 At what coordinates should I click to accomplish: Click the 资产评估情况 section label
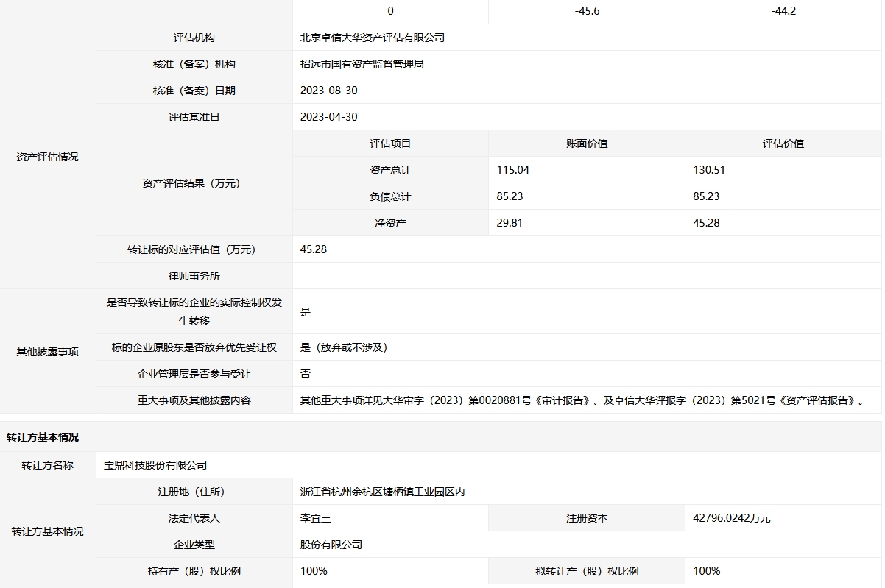47,157
